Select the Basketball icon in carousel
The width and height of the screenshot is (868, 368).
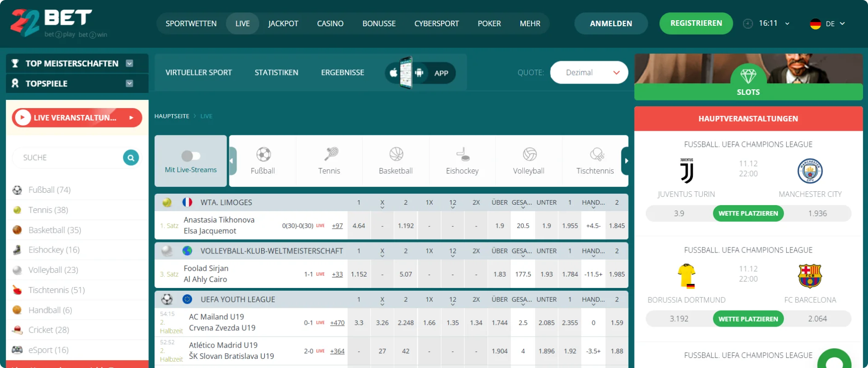[x=396, y=154]
